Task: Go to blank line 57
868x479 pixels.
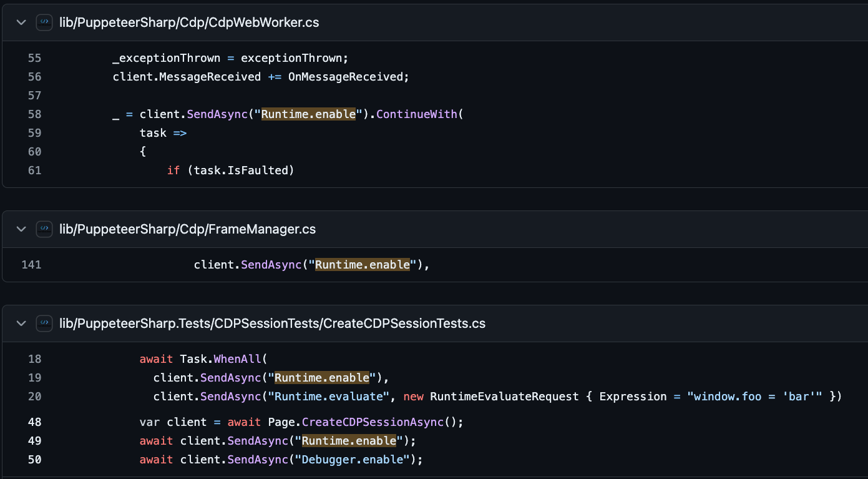Action: point(35,96)
